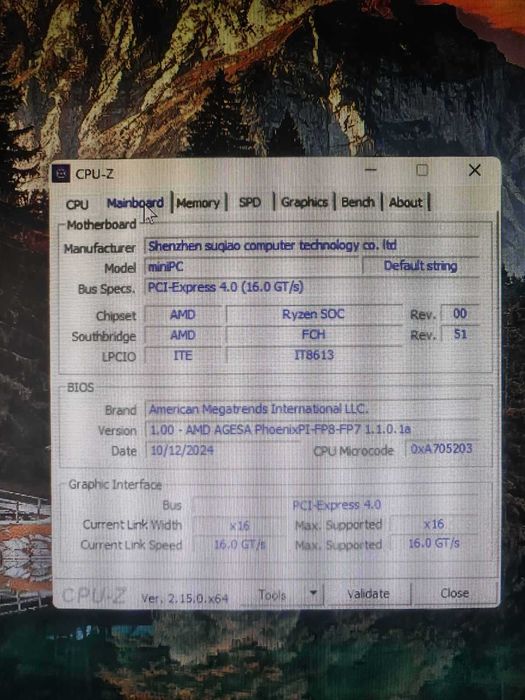The height and width of the screenshot is (700, 525).
Task: Maximize the CPU-Z window
Action: 422,170
